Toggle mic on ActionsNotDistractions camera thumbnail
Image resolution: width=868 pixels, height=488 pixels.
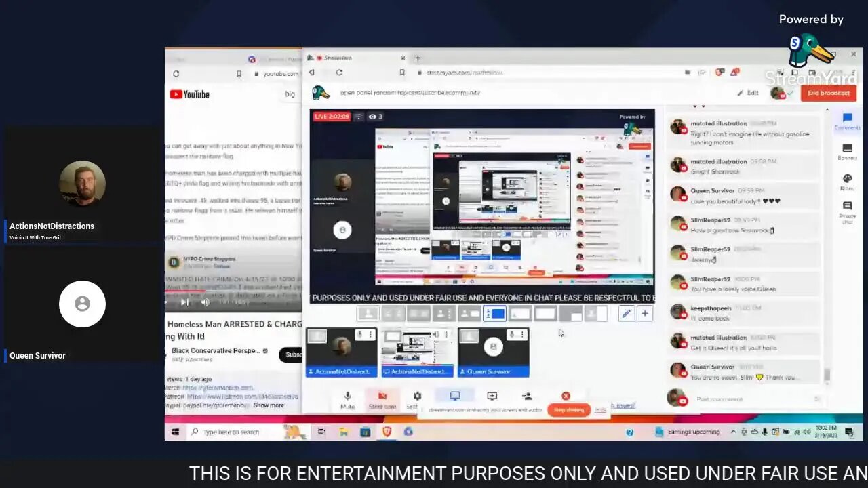[360, 334]
